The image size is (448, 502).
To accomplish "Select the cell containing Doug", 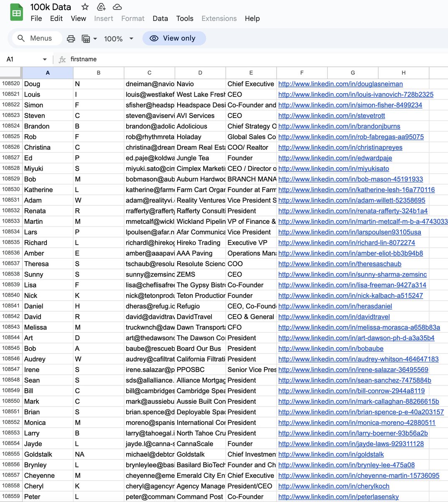I will pyautogui.click(x=48, y=84).
